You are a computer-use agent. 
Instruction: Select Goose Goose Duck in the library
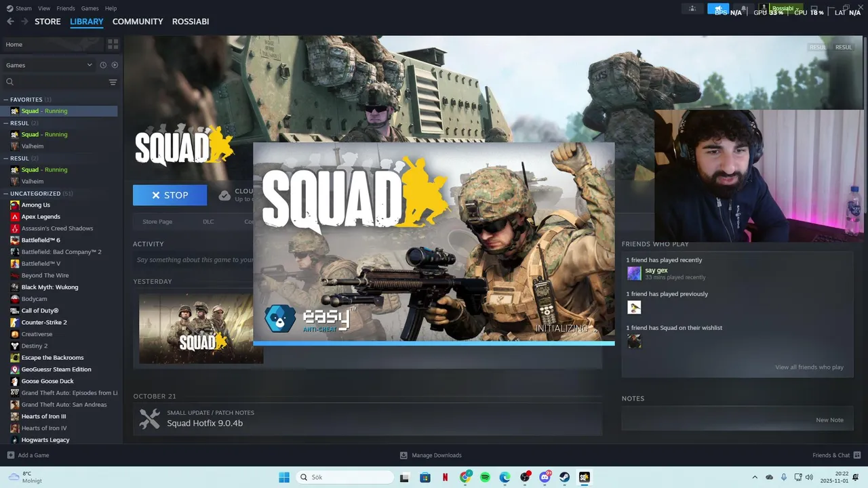pyautogui.click(x=47, y=381)
